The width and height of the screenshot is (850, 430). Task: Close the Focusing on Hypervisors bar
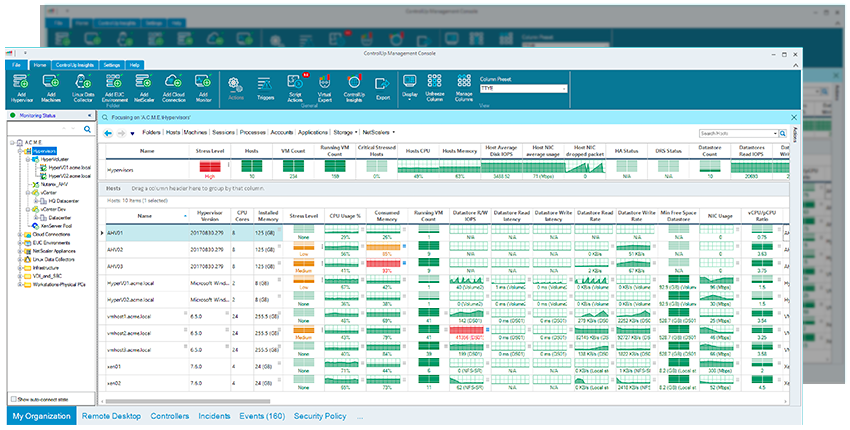[794, 117]
